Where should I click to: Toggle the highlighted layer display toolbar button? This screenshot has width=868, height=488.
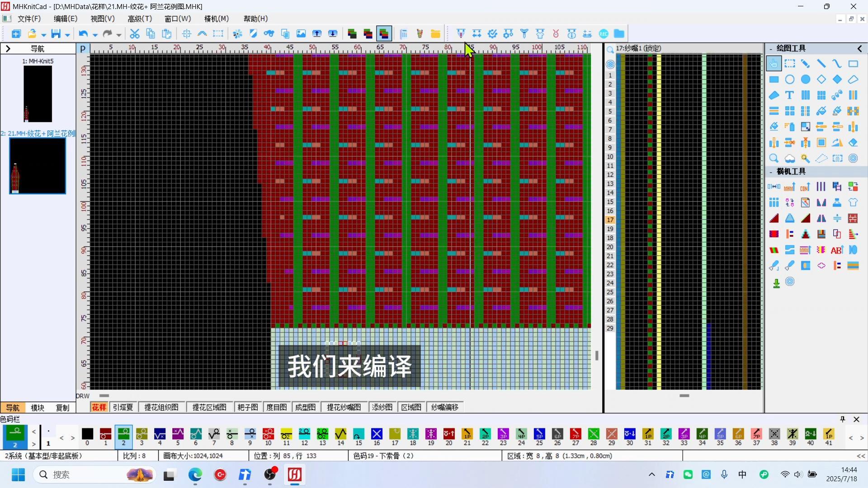383,34
